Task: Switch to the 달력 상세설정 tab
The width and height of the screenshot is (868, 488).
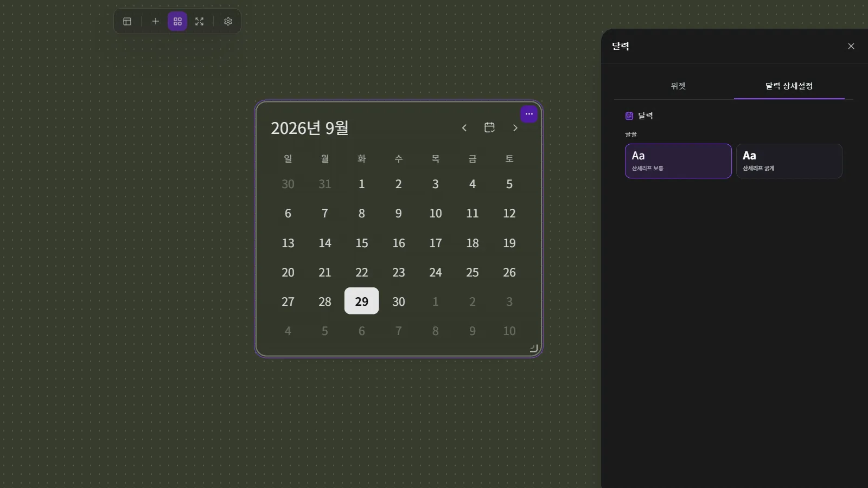Action: tap(789, 86)
